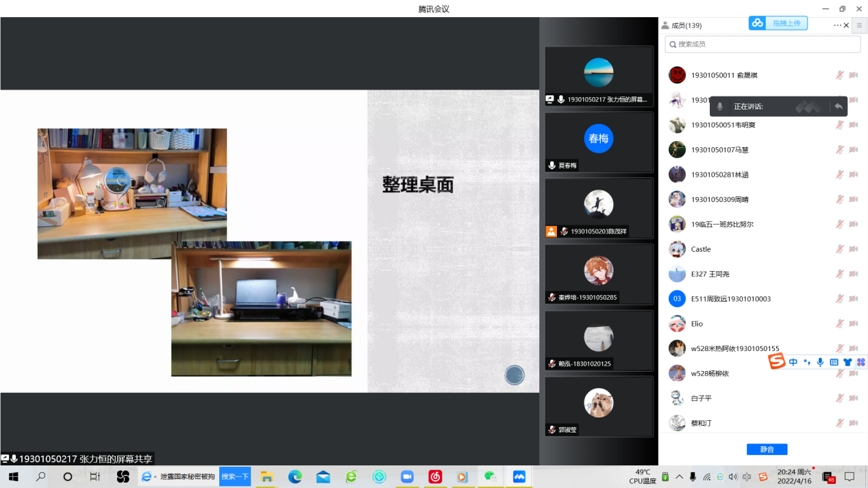Toggle muted mic for 19301050051韦明爽
The width and height of the screenshot is (868, 488).
[840, 125]
